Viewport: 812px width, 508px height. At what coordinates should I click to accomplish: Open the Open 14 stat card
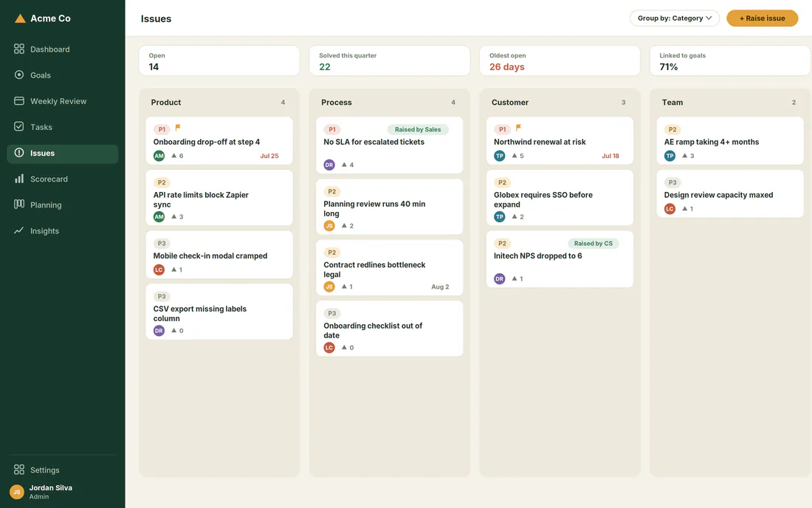tap(219, 61)
